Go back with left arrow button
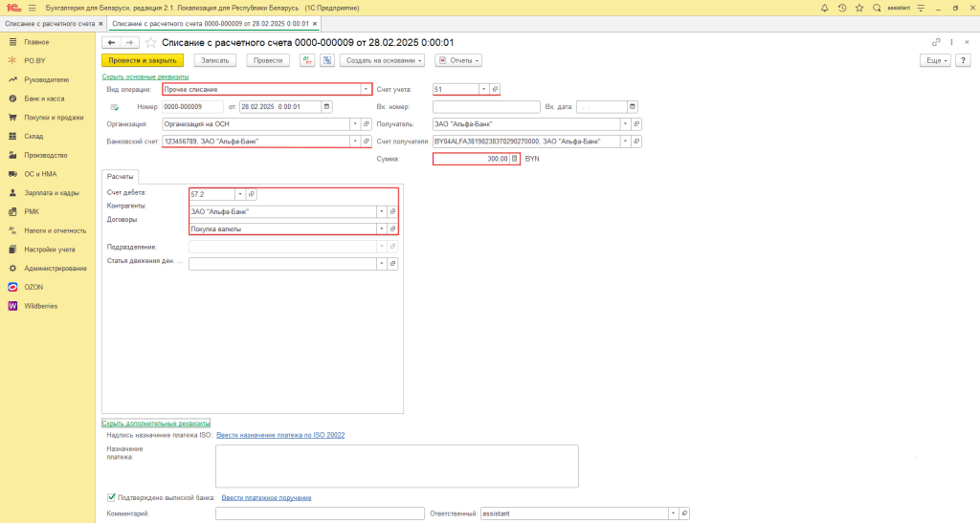This screenshot has width=980, height=523. point(111,42)
